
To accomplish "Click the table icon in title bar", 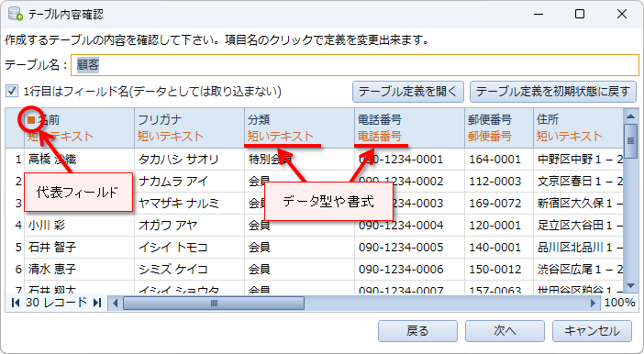I will coord(16,14).
